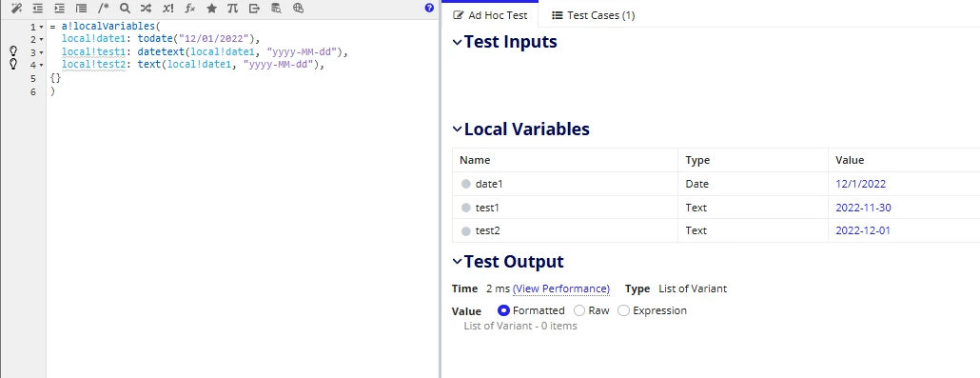Select the Raw radio button
This screenshot has height=378, width=980.
[x=579, y=310]
